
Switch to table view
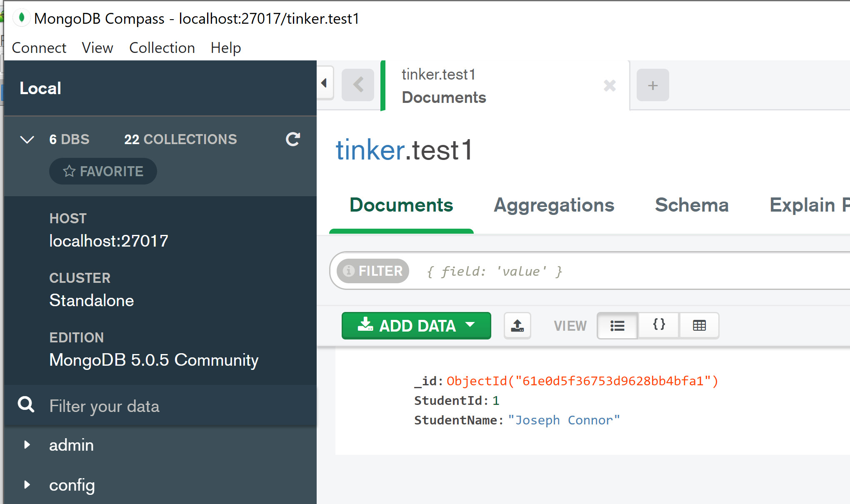coord(699,326)
